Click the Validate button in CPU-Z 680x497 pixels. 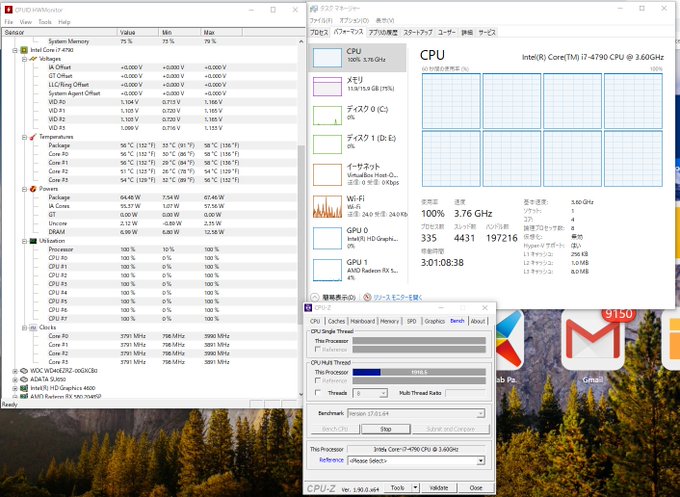click(x=439, y=488)
